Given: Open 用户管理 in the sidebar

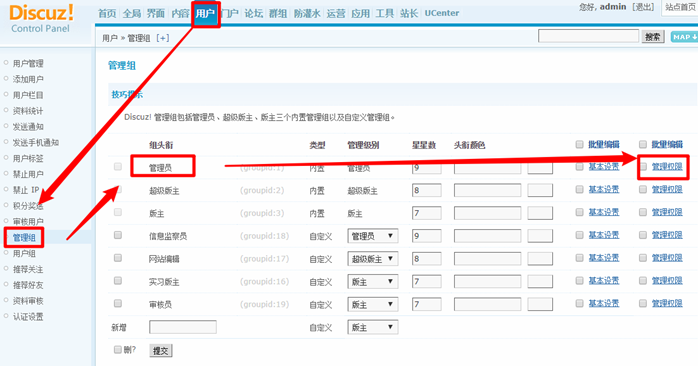Looking at the screenshot, I should click(x=28, y=63).
